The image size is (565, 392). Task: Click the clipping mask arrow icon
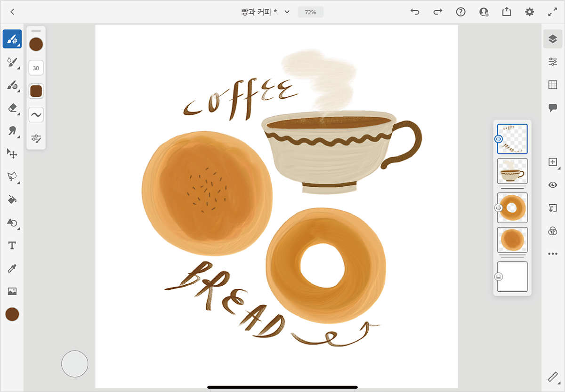(553, 208)
